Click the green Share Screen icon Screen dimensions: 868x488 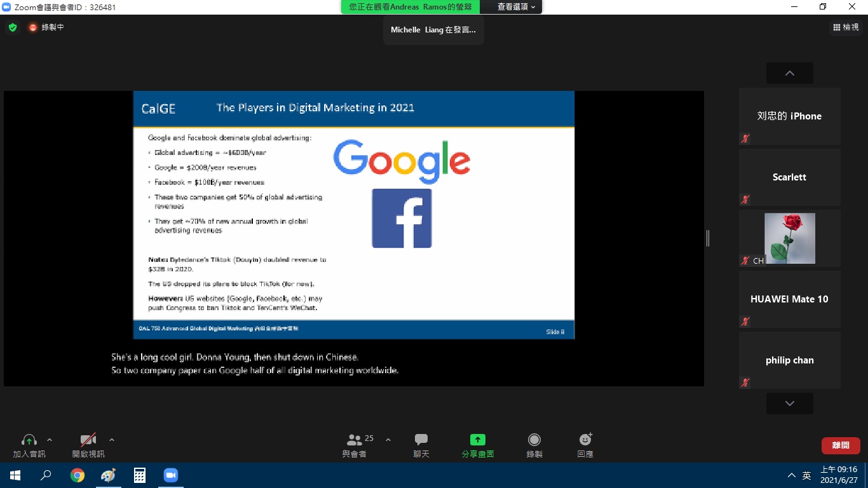tap(478, 440)
